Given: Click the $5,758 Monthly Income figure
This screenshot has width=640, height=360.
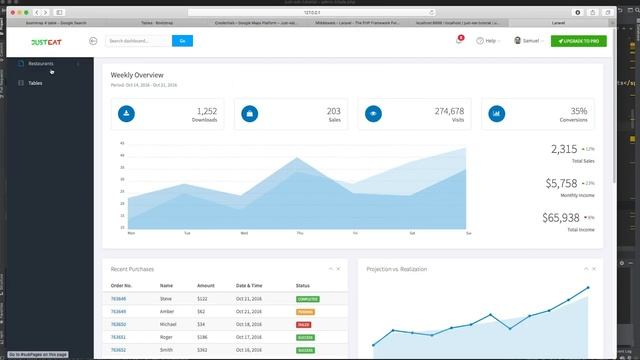Looking at the screenshot, I should coord(562,183).
